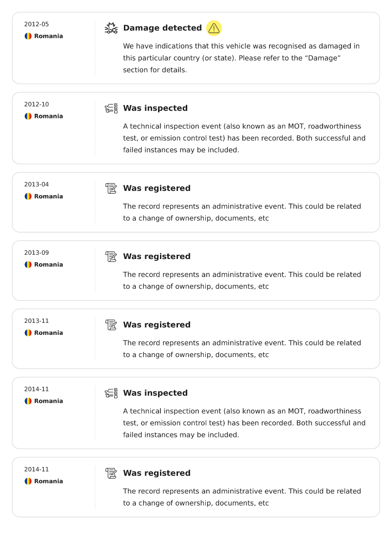Click the registration document icon for 2013-04

[x=111, y=188]
